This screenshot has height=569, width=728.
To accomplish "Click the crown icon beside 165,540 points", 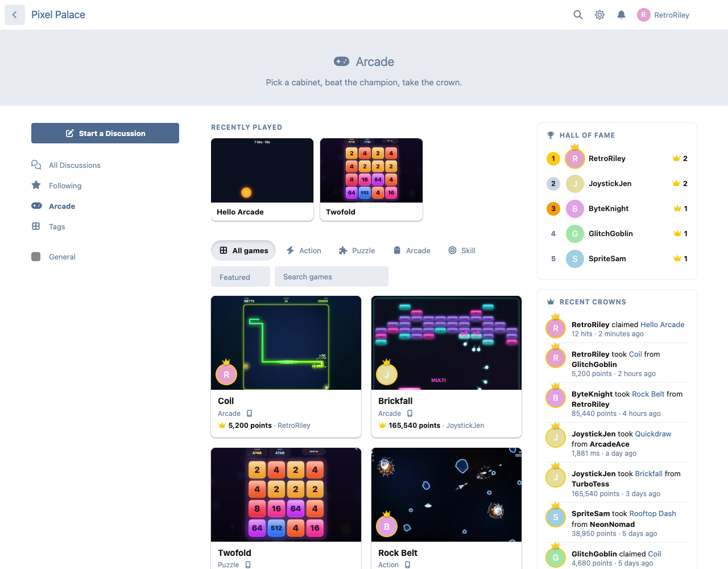I will point(382,426).
